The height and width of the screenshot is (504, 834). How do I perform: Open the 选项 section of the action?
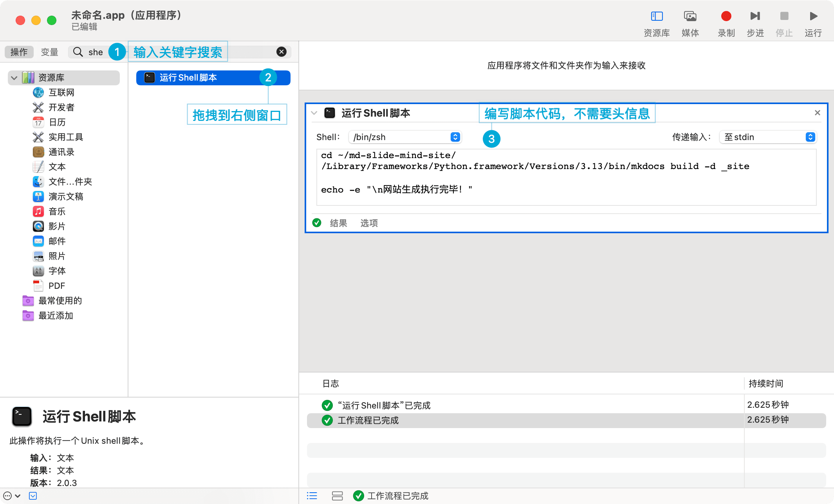369,223
